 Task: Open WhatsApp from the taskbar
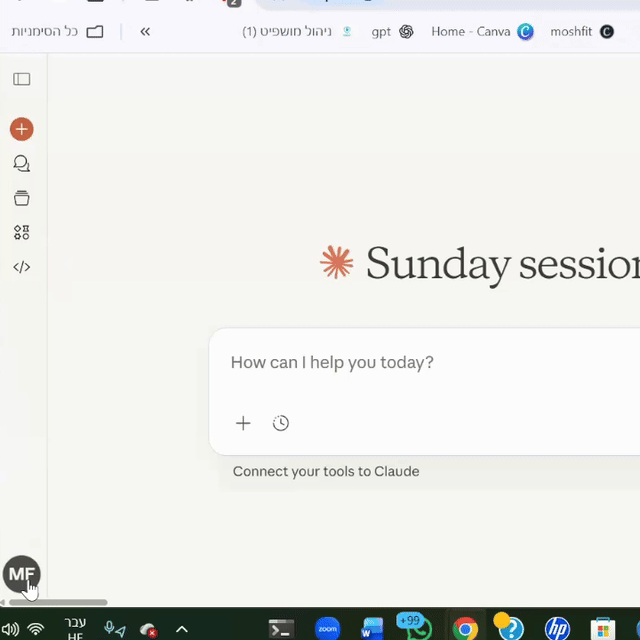click(x=416, y=628)
